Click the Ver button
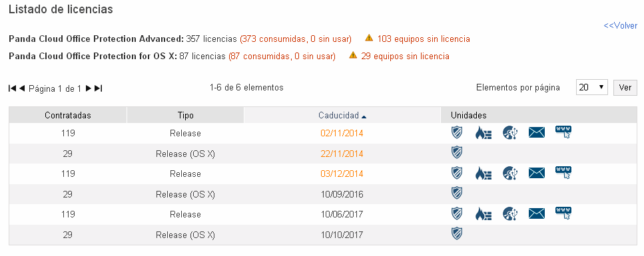The height and width of the screenshot is (256, 644). pos(625,87)
